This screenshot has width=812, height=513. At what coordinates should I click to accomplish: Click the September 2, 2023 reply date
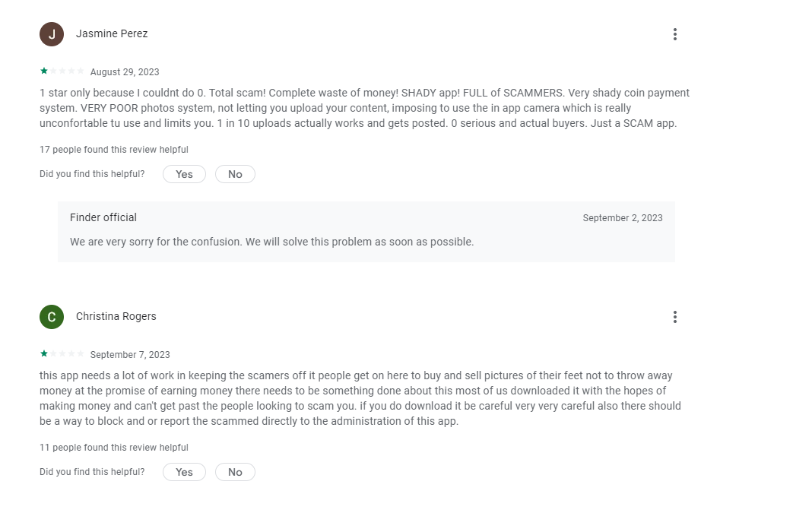[x=623, y=218]
